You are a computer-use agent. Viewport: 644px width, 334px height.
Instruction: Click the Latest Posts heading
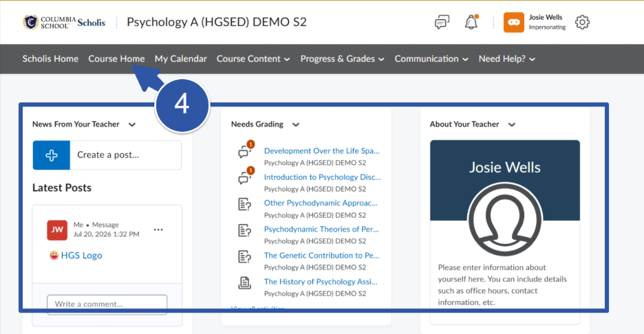pos(62,188)
